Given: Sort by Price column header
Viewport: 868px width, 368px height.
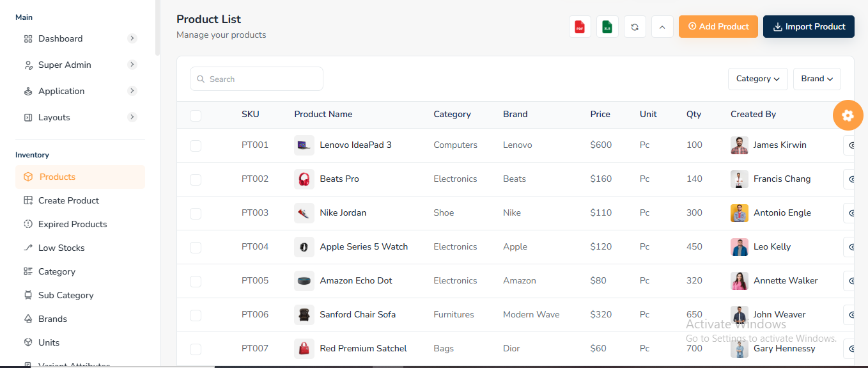Looking at the screenshot, I should (600, 115).
